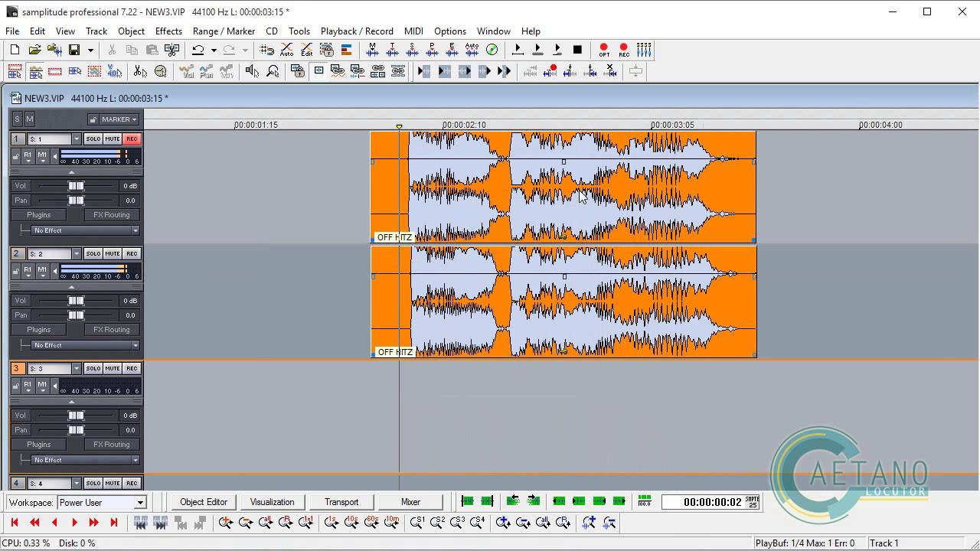Click track 1 Plugins button
This screenshot has width=980, height=551.
click(39, 215)
